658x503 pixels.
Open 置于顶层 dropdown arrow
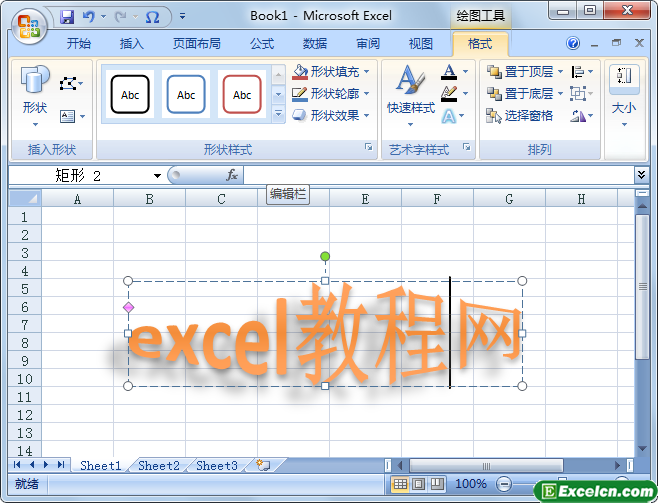[560, 72]
